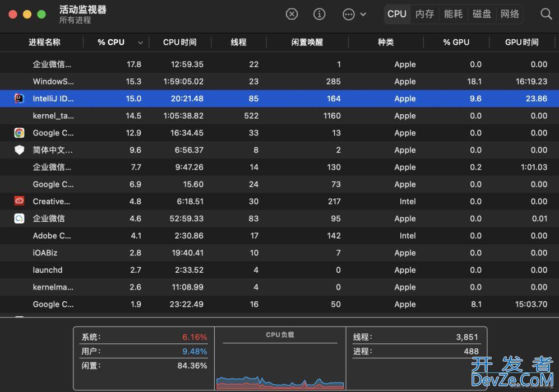Click the CPU负载 load graph
Viewport: 559px width, 392px height.
point(280,382)
